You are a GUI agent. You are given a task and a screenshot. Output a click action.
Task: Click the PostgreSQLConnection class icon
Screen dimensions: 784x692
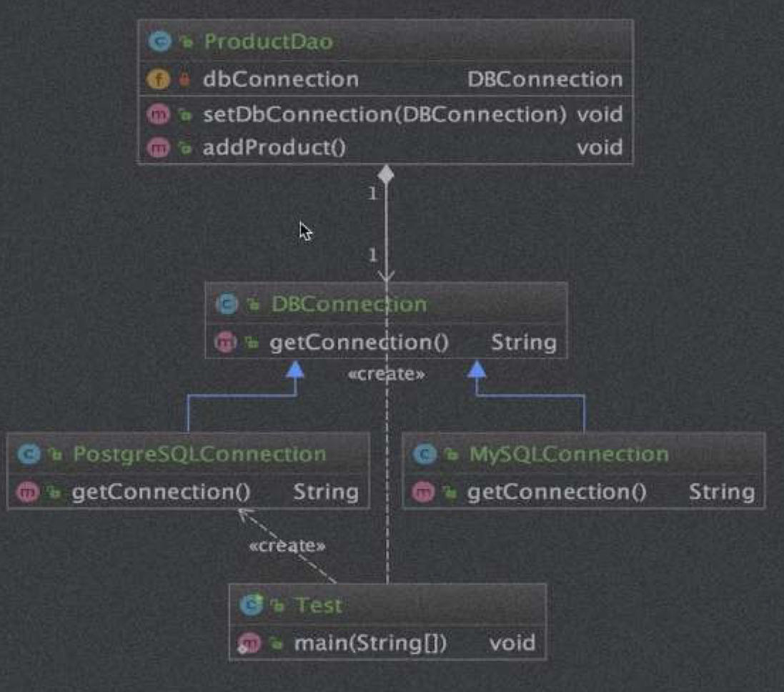click(x=29, y=454)
